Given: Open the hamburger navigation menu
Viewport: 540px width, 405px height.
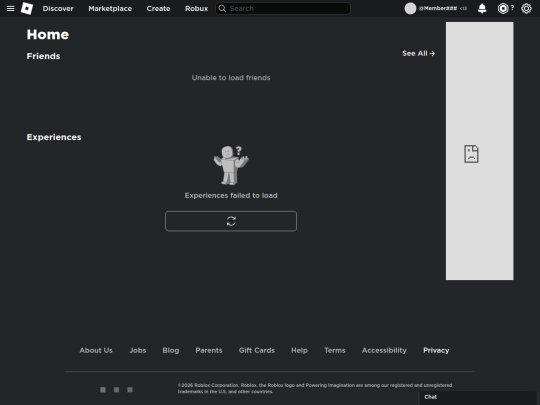Looking at the screenshot, I should (x=10, y=8).
